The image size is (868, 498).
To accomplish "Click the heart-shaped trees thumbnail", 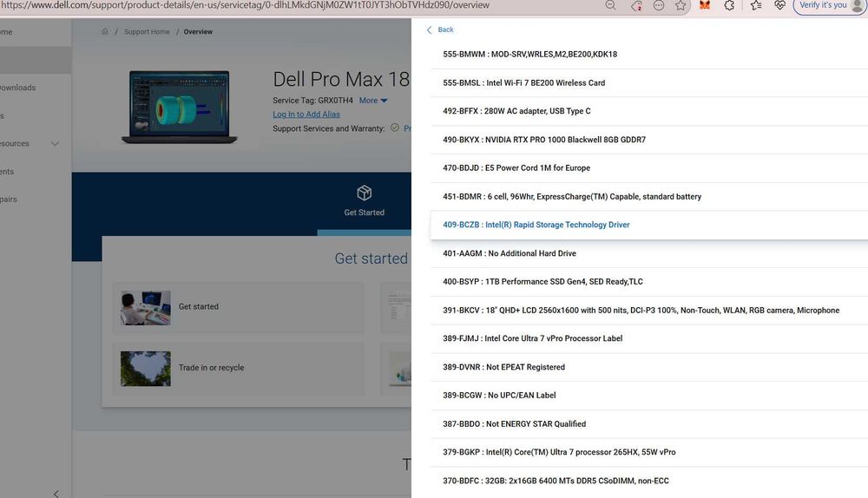I will pyautogui.click(x=146, y=369).
